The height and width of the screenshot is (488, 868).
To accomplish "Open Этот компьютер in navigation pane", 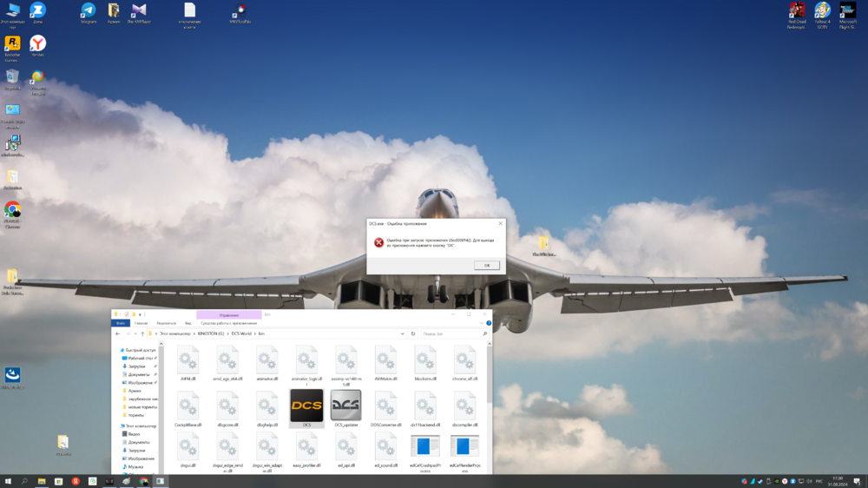I will click(x=141, y=426).
